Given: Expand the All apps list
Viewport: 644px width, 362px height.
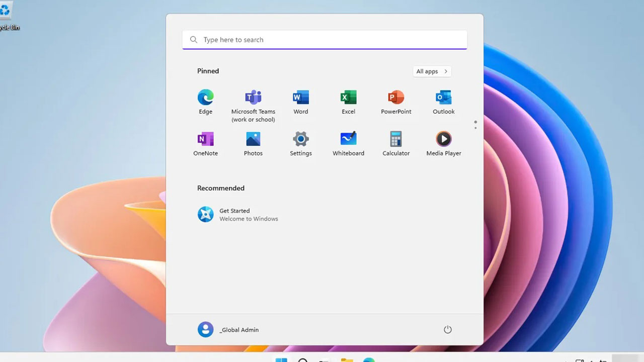Looking at the screenshot, I should (432, 71).
